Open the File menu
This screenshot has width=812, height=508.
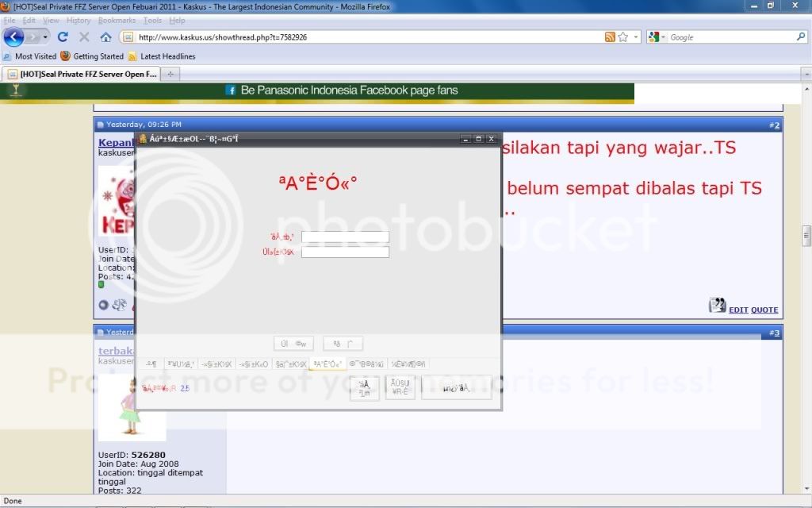coord(10,20)
